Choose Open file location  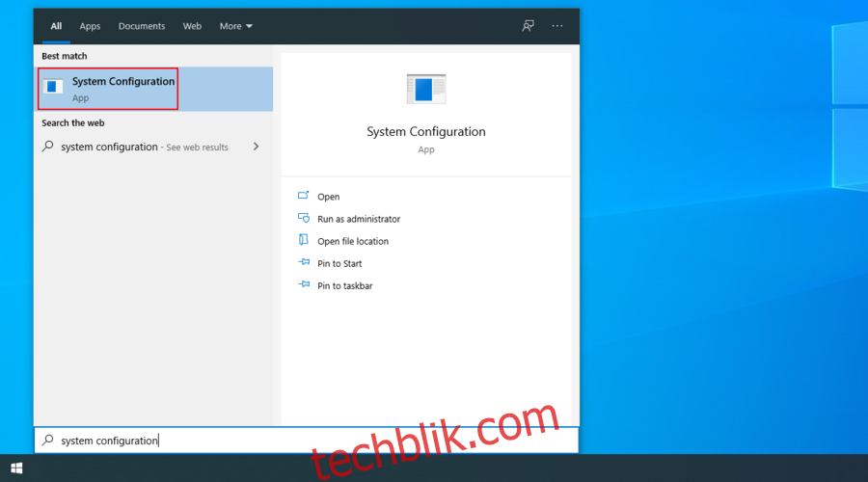pyautogui.click(x=353, y=241)
